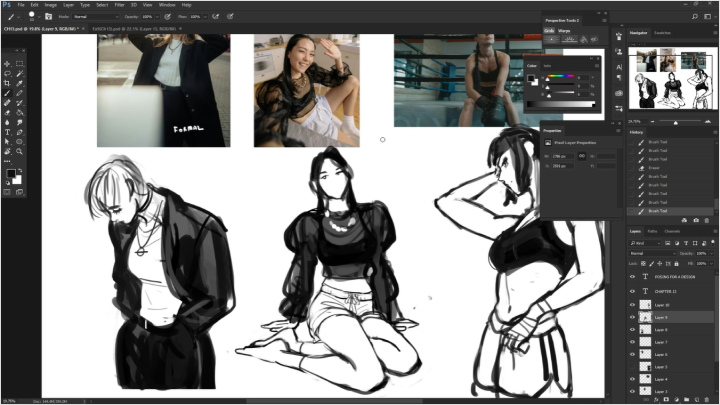Screen dimensions: 720x405
Task: Open the Window menu
Action: click(167, 5)
